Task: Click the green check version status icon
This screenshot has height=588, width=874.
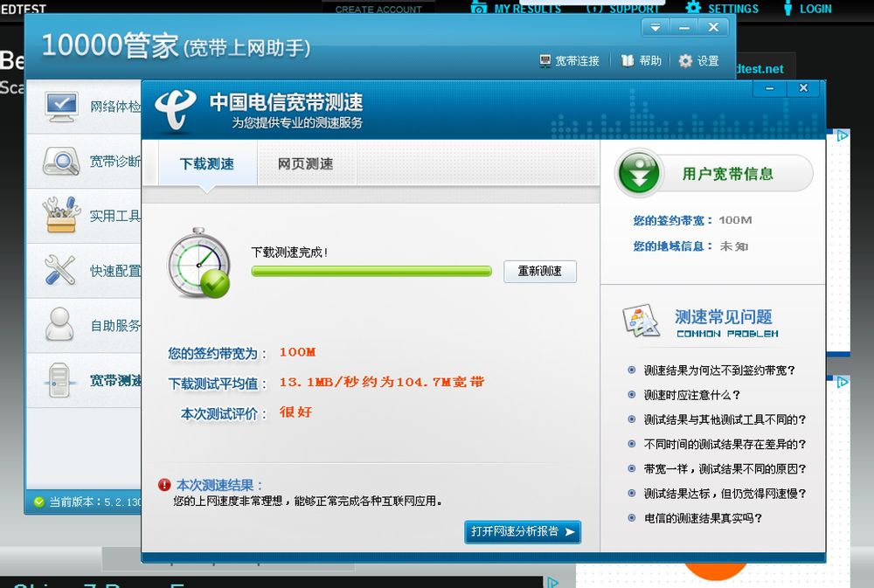Action: [x=39, y=502]
